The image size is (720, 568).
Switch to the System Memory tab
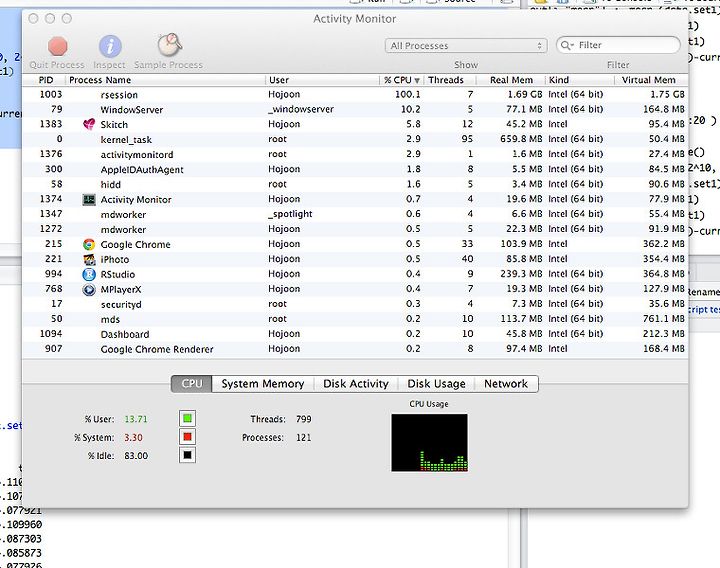point(263,384)
